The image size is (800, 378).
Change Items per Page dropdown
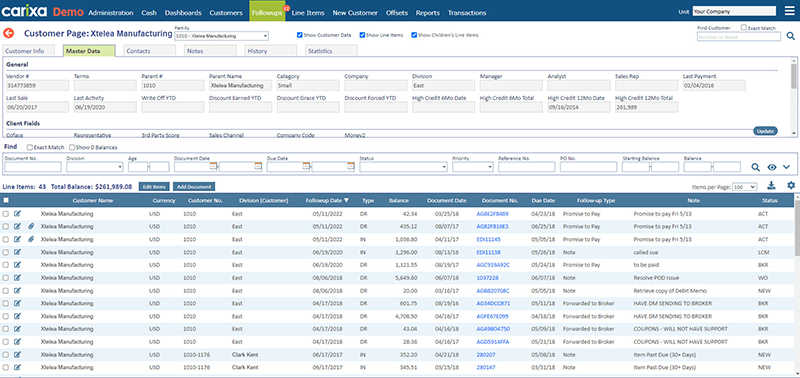click(744, 187)
